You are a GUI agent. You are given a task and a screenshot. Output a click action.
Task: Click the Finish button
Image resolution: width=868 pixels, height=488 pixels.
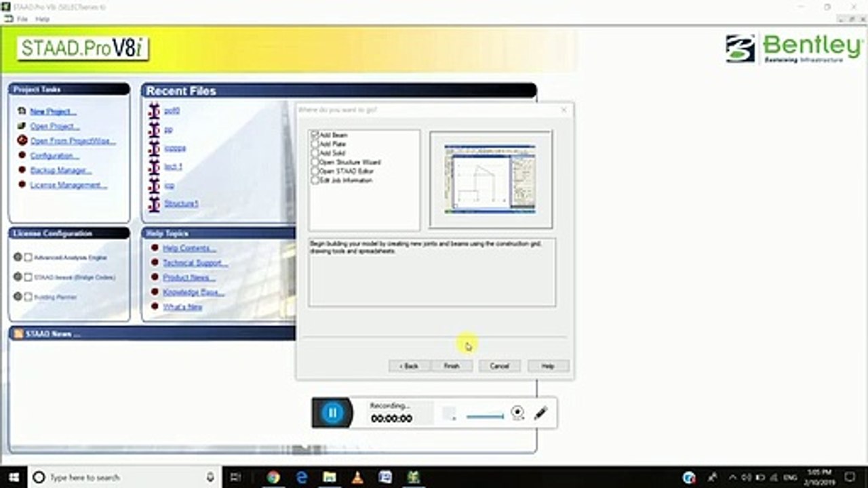click(x=452, y=366)
